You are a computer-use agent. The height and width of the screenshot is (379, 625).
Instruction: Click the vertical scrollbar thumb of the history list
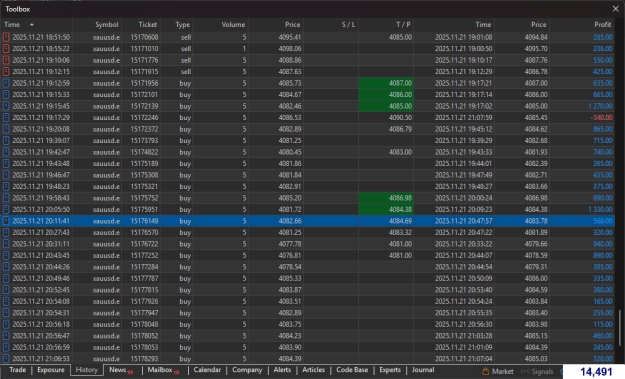619,328
